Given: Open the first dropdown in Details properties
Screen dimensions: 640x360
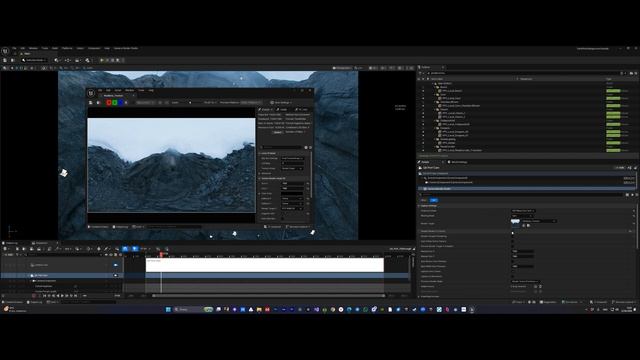Looking at the screenshot, I should (523, 211).
